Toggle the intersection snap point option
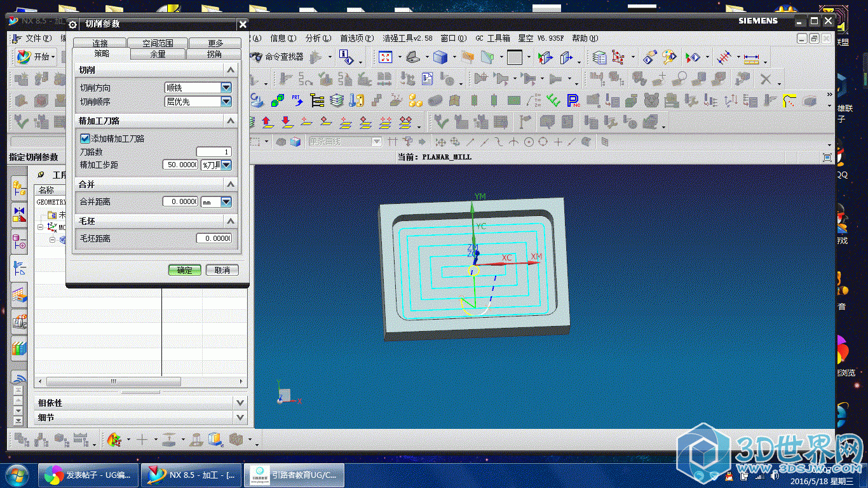This screenshot has height=488, width=868. pyautogui.click(x=515, y=142)
